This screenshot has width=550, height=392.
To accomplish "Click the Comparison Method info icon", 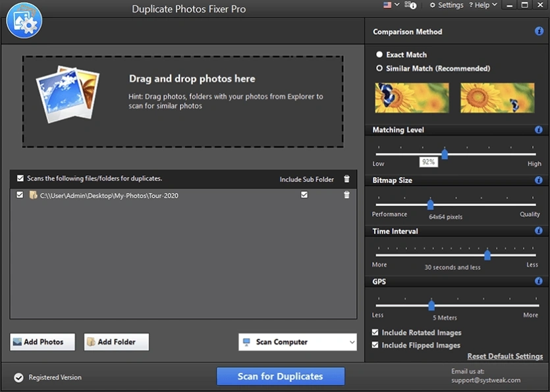I will [x=539, y=31].
